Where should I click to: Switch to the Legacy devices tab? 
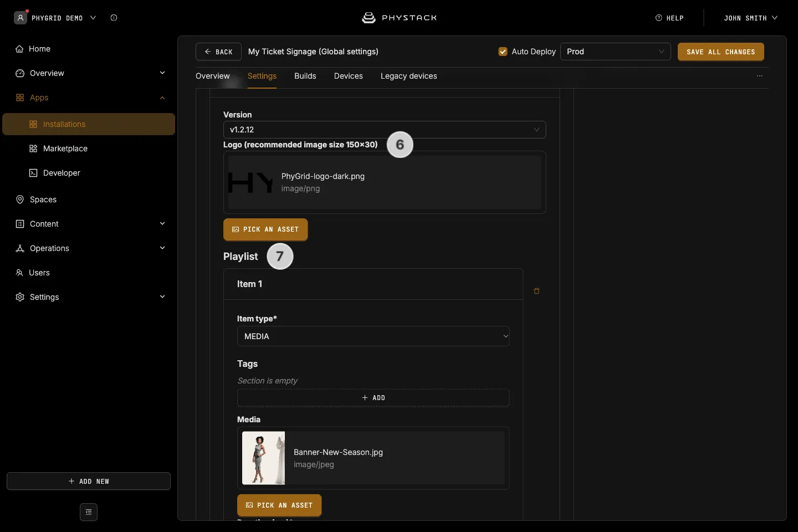tap(409, 76)
